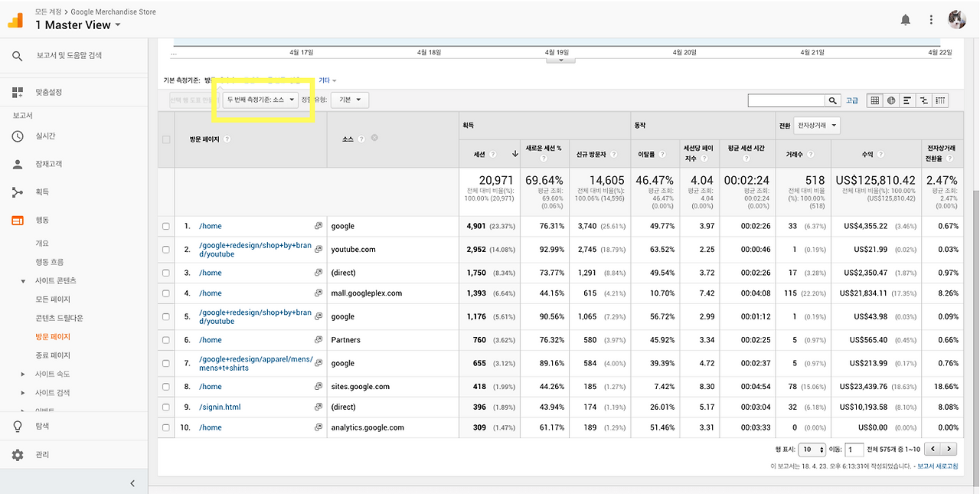Change rows shown dropdown 10
The width and height of the screenshot is (980, 494).
click(x=812, y=450)
